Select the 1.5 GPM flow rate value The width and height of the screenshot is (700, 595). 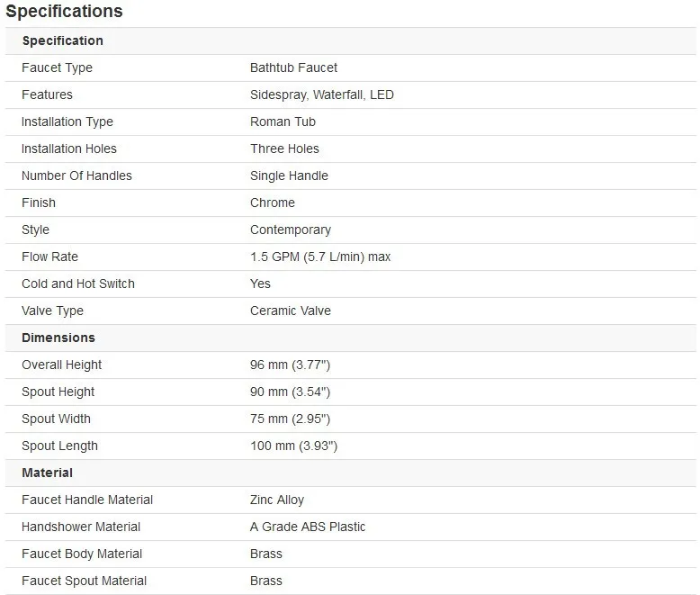320,257
